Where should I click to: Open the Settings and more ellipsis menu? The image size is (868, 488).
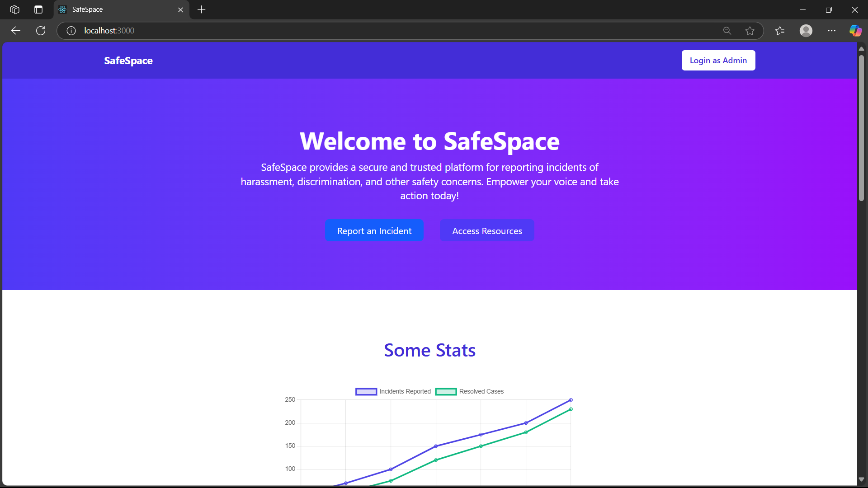point(831,31)
